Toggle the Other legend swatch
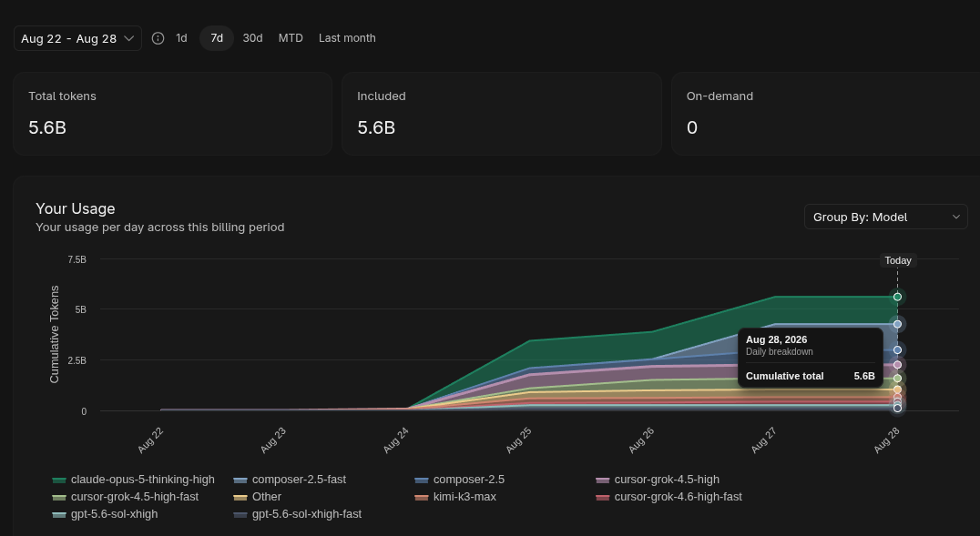The image size is (980, 536). (240, 497)
